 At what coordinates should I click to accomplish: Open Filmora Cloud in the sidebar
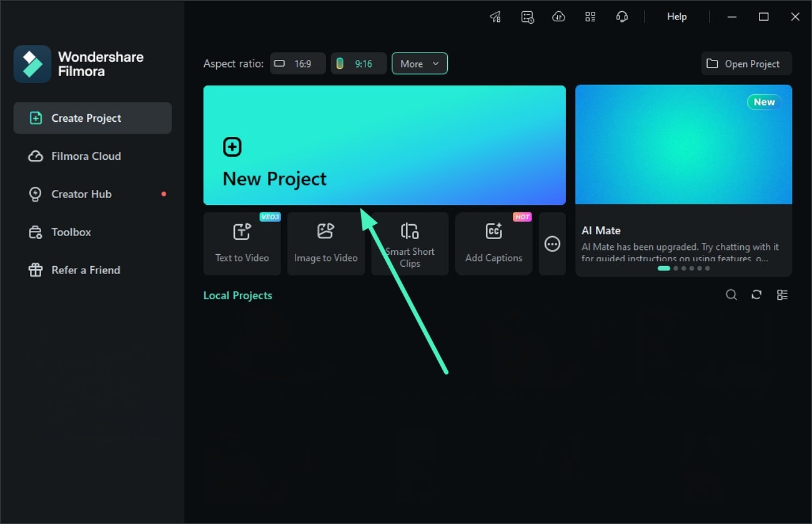[x=92, y=156]
